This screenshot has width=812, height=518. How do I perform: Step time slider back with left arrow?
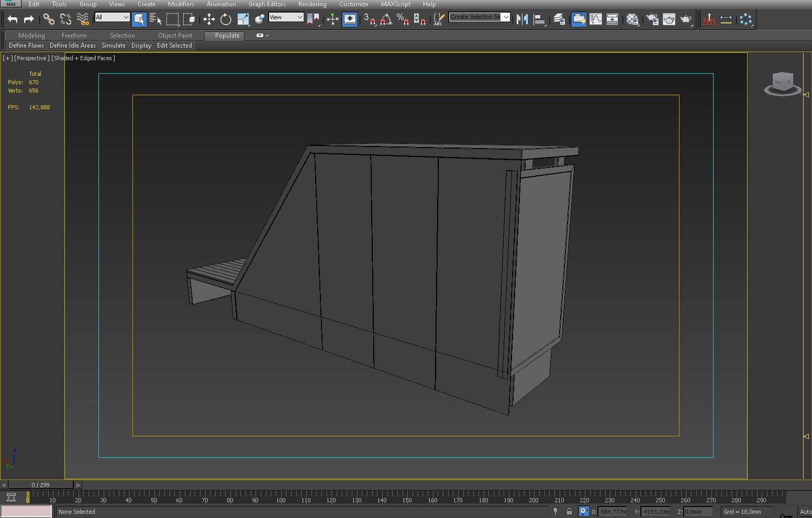pyautogui.click(x=4, y=485)
